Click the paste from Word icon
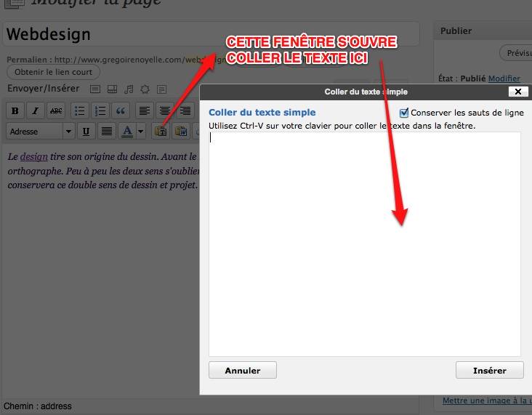The height and width of the screenshot is (415, 532). coord(180,132)
